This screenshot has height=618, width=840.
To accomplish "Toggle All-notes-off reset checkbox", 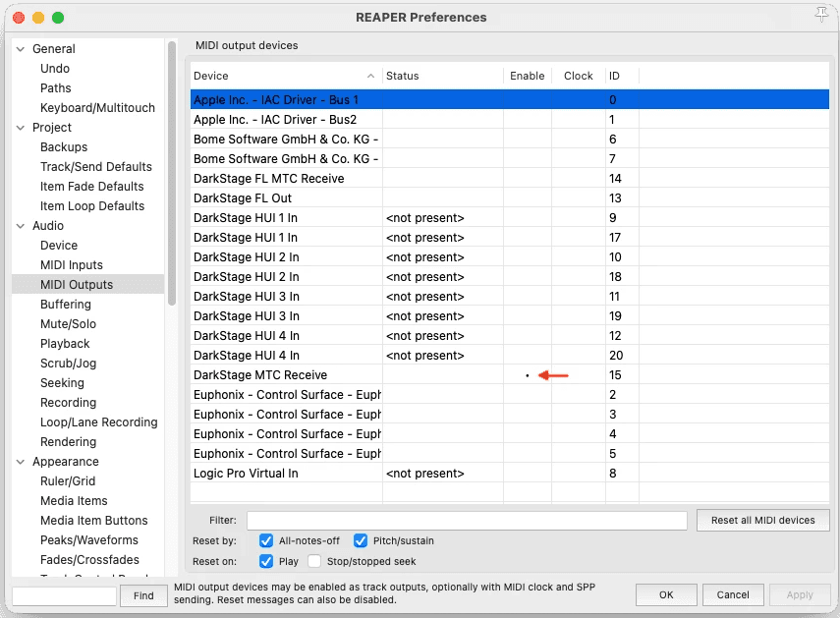I will 266,541.
